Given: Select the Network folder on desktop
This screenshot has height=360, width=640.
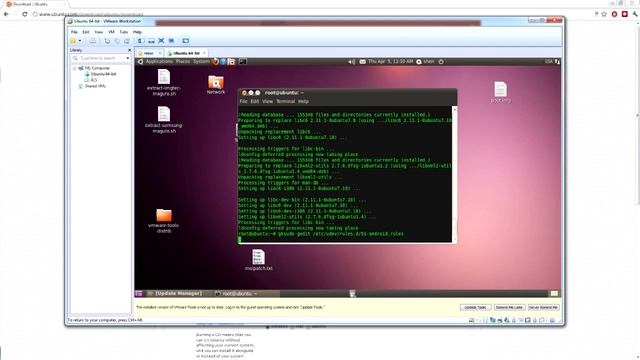Looking at the screenshot, I should click(x=216, y=85).
